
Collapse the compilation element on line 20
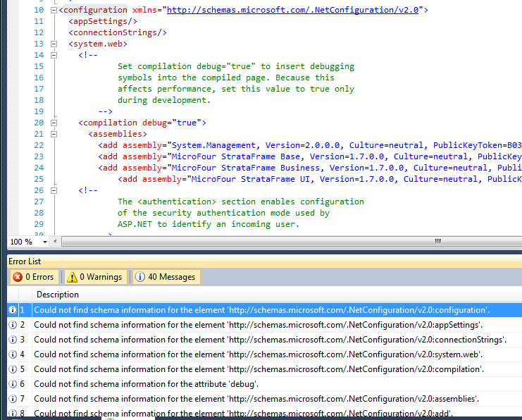tap(55, 123)
